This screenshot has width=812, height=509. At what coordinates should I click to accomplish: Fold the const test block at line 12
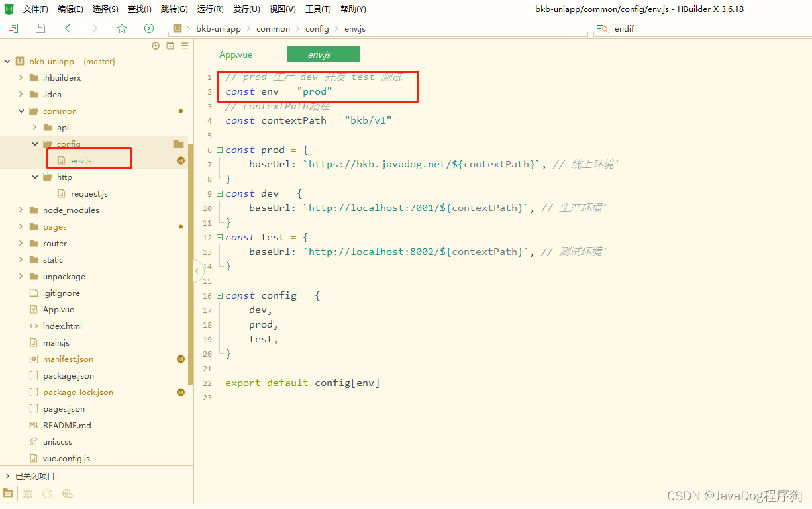click(220, 238)
